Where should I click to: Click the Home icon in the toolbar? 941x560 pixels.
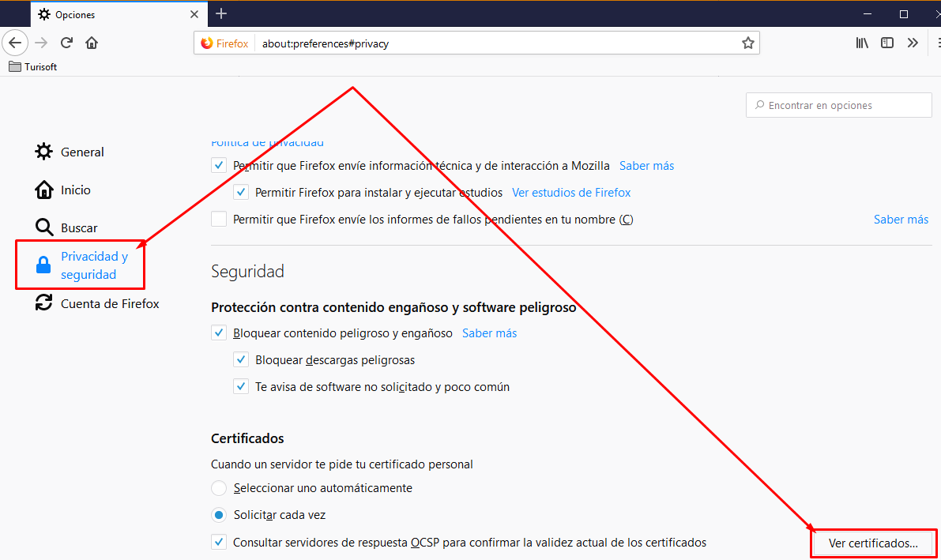(91, 43)
